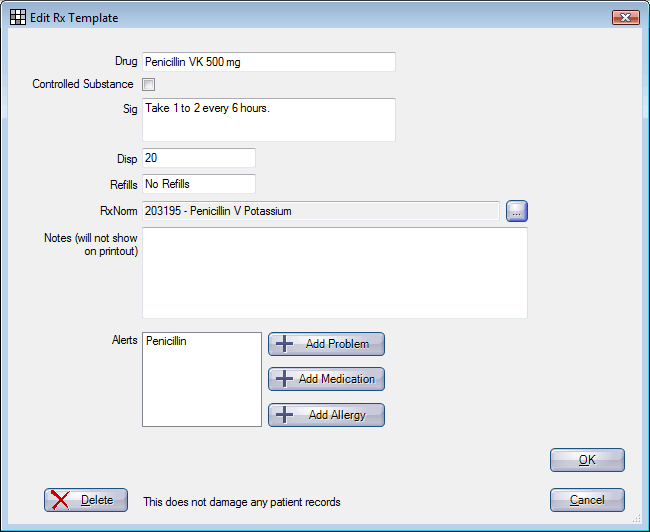Image resolution: width=650 pixels, height=532 pixels.
Task: Close the Edit Rx Template window
Action: (x=626, y=17)
